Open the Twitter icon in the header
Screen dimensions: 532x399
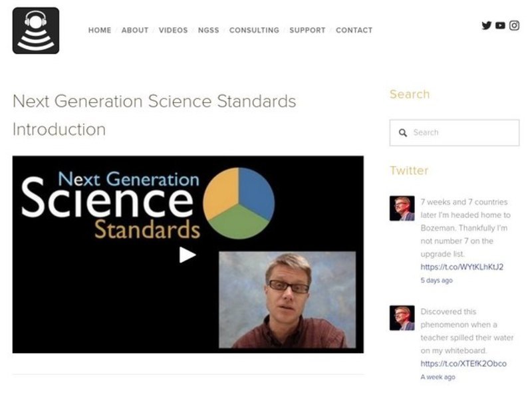coord(487,25)
